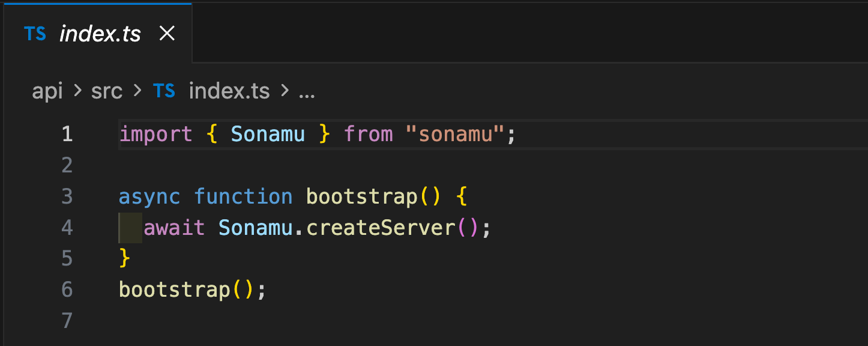Viewport: 868px width, 346px height.
Task: Open the src folder breadcrumb
Action: (x=106, y=91)
